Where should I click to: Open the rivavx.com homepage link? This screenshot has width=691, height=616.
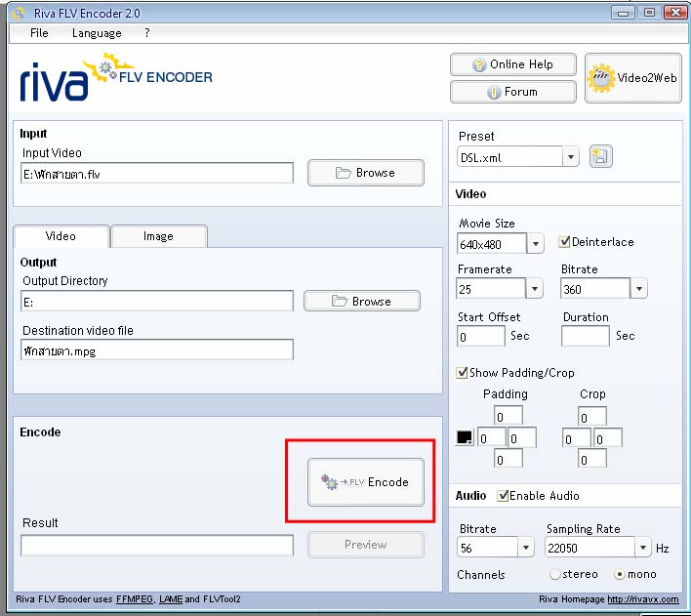[643, 599]
